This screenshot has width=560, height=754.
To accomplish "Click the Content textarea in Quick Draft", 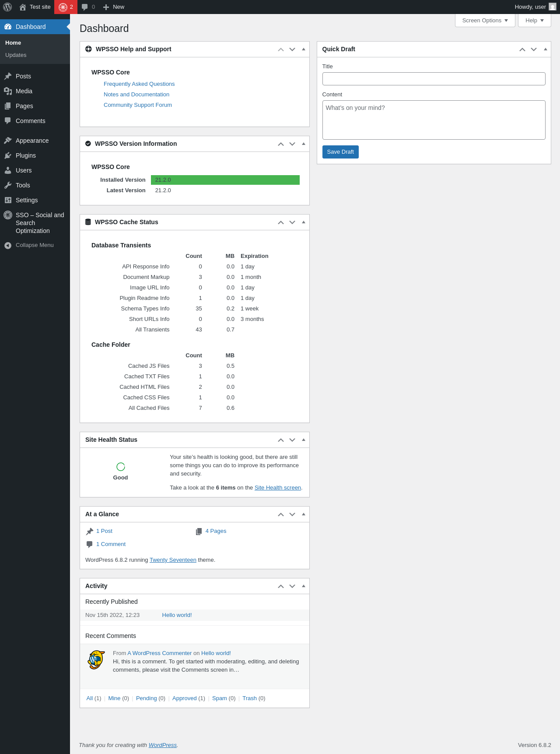I will pyautogui.click(x=434, y=120).
